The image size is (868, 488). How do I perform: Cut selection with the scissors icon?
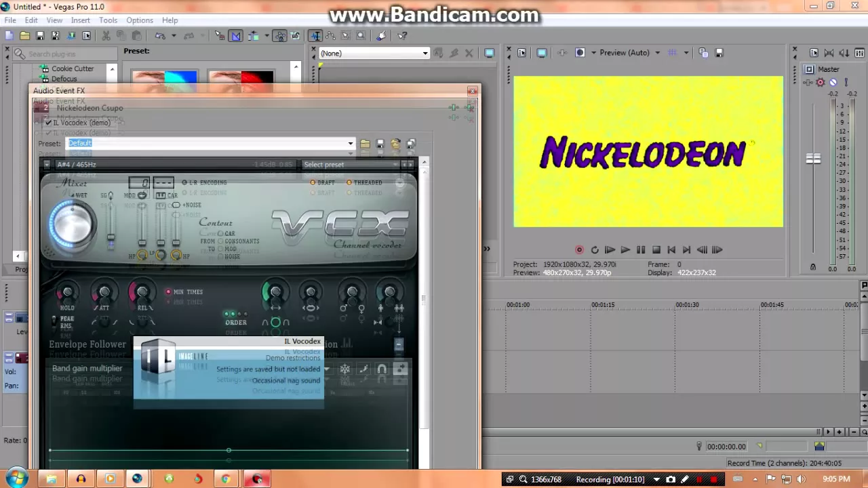click(106, 36)
